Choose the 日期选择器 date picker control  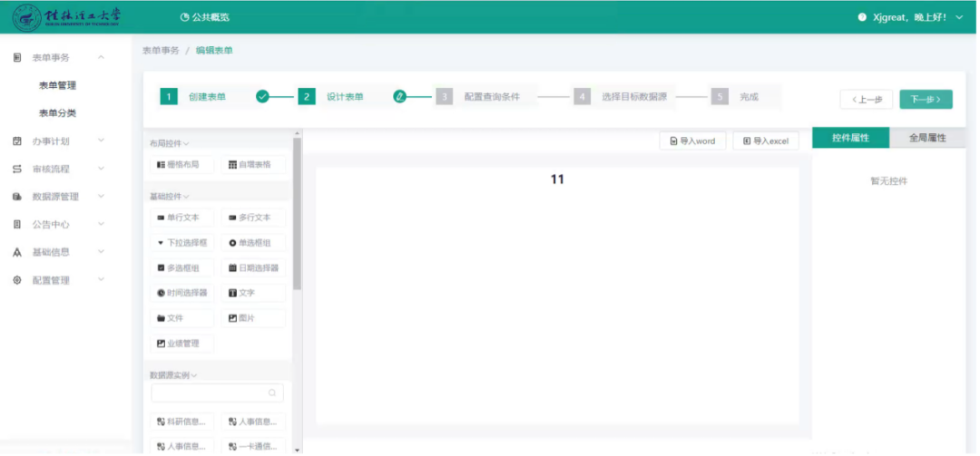252,268
